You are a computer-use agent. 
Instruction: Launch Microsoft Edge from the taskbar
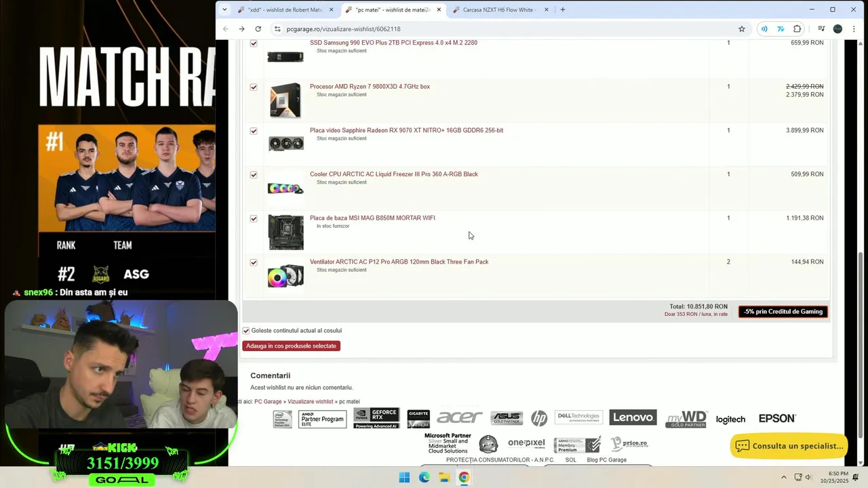pos(424,478)
